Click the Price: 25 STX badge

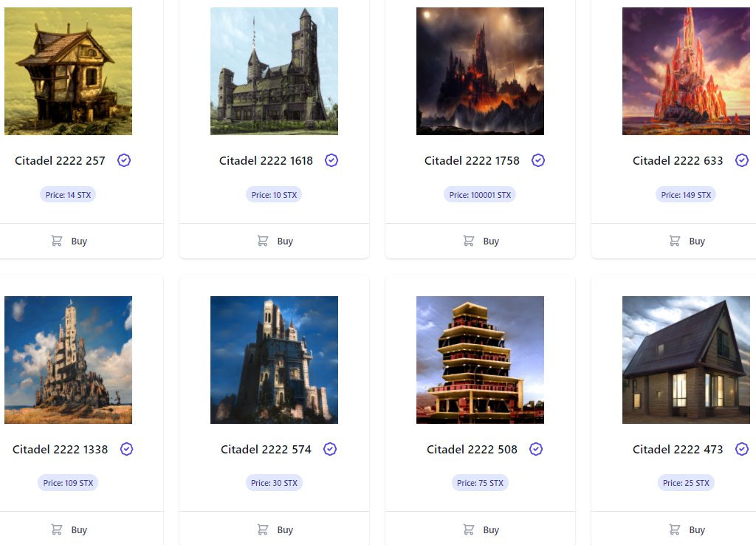686,483
